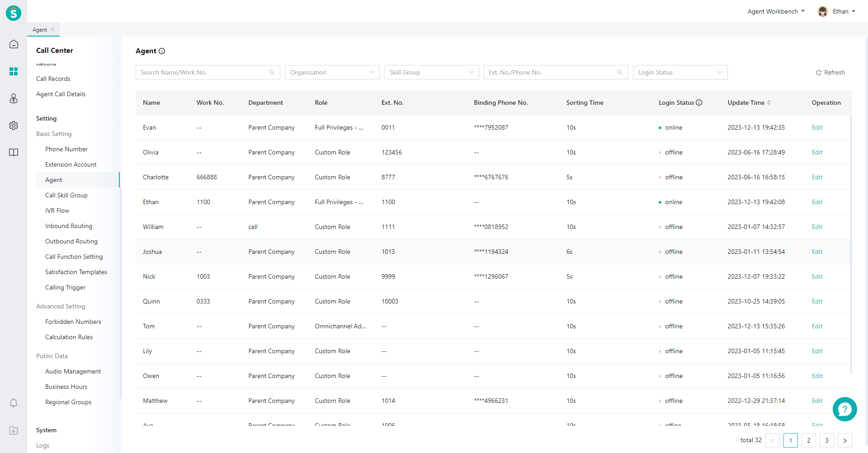Edit agent William
868x453 pixels.
click(x=817, y=227)
